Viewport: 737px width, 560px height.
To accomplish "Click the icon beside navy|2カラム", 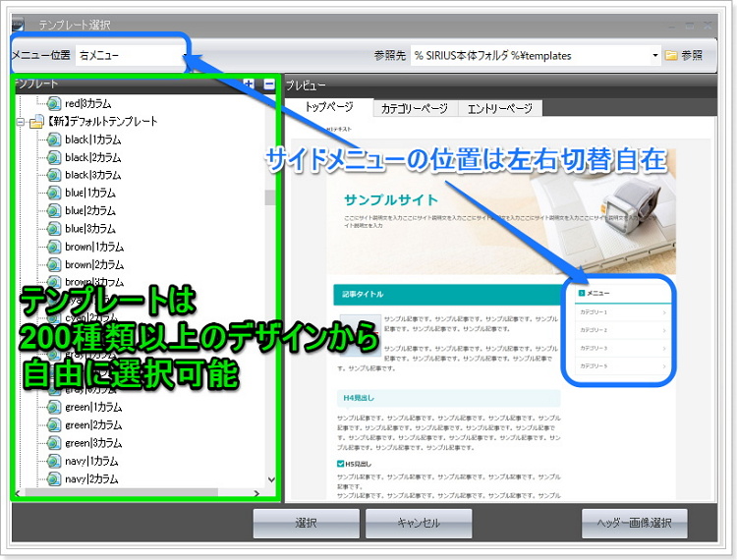I will tap(54, 478).
